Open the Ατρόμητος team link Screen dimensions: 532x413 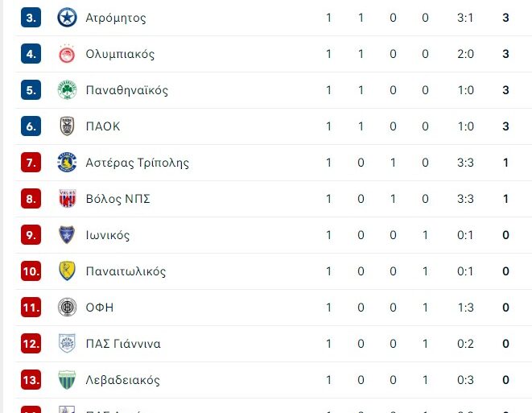pos(115,18)
